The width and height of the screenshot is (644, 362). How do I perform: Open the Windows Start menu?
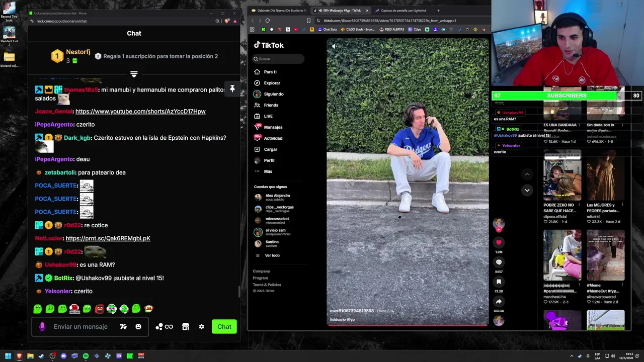[x=8, y=356]
